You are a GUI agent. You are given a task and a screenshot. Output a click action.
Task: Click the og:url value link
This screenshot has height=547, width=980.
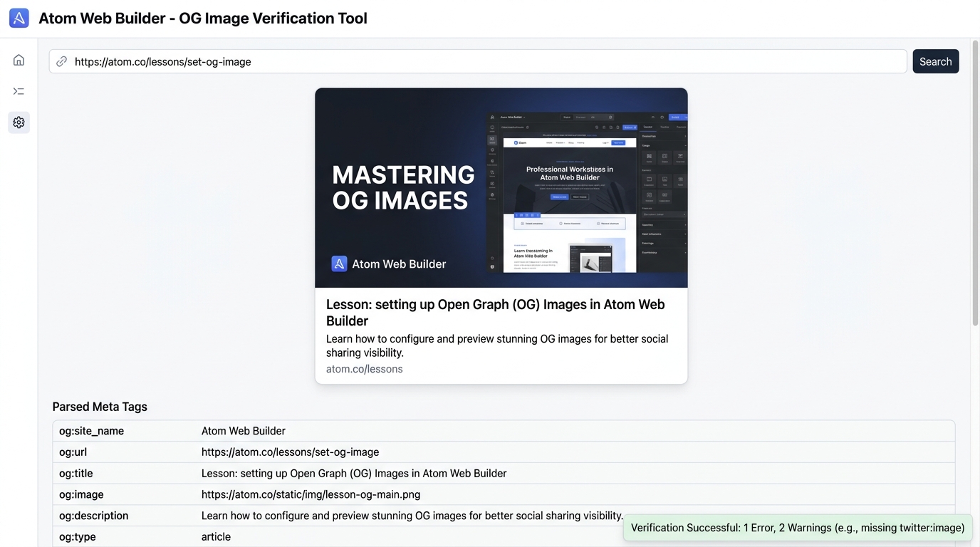[290, 452]
